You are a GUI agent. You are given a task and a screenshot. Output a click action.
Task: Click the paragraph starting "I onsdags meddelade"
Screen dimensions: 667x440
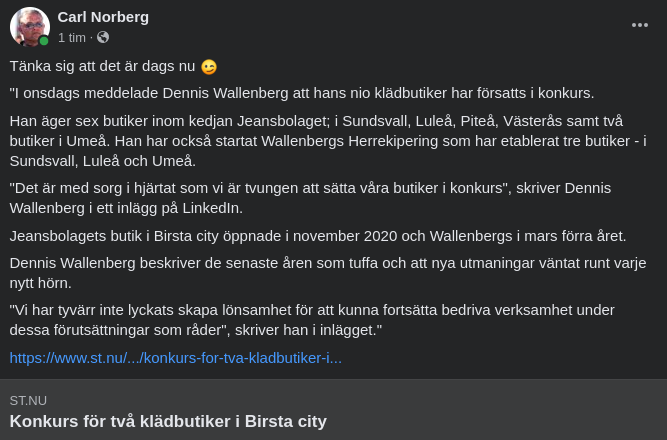pos(302,93)
